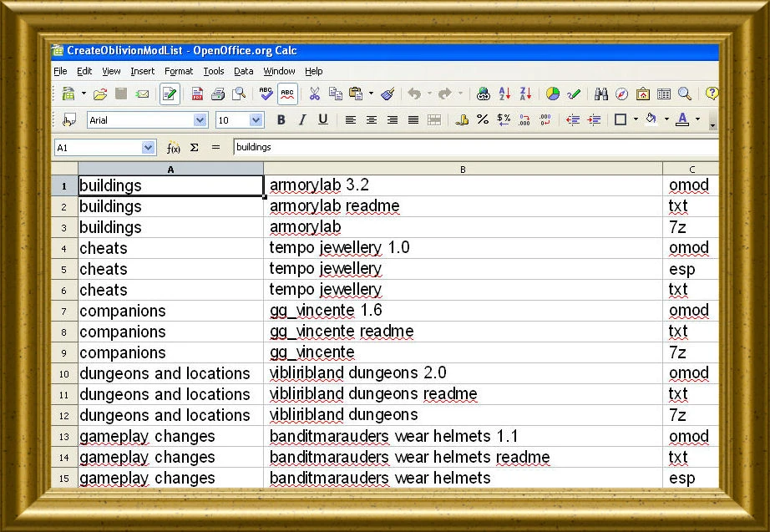
Task: Insert a Chart
Action: tap(553, 94)
